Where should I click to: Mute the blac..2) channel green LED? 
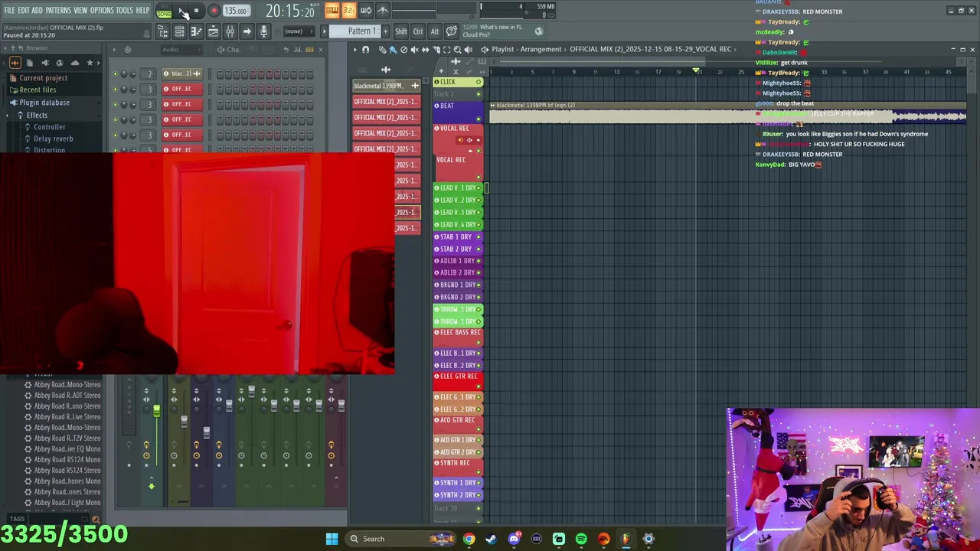pos(116,74)
